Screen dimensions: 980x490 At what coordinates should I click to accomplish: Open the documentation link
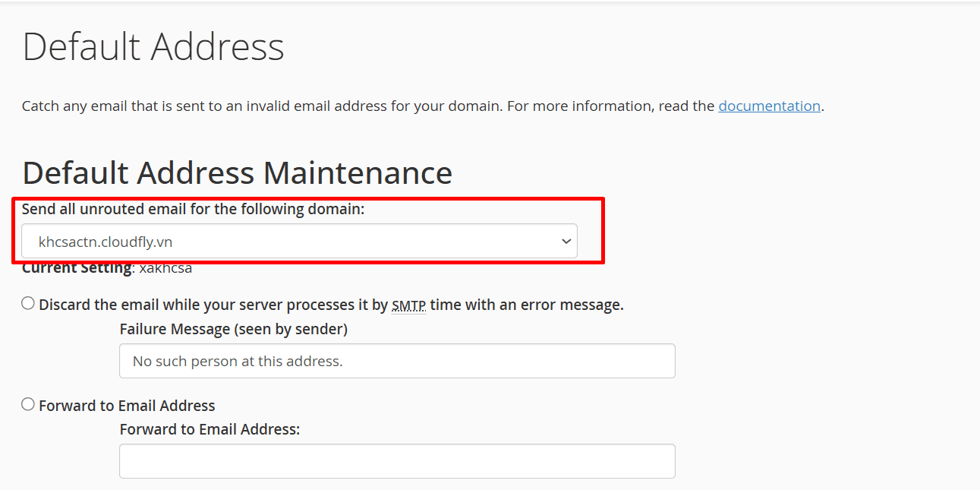[x=769, y=106]
